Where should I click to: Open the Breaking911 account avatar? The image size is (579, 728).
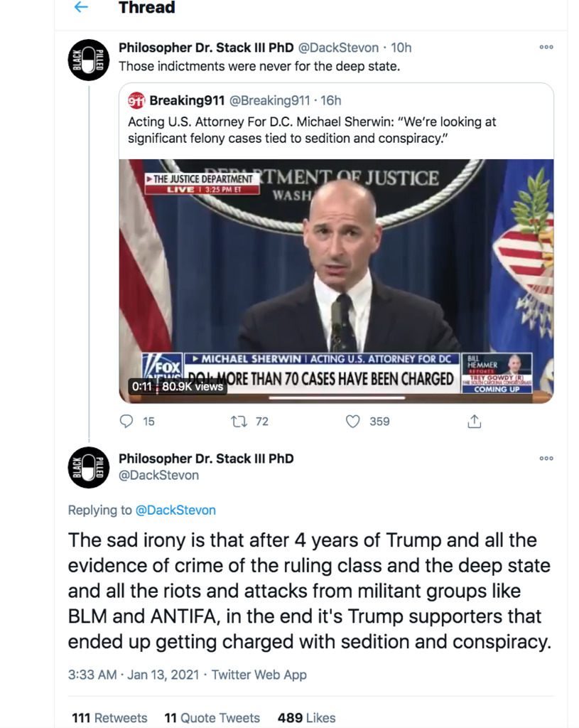pos(136,101)
